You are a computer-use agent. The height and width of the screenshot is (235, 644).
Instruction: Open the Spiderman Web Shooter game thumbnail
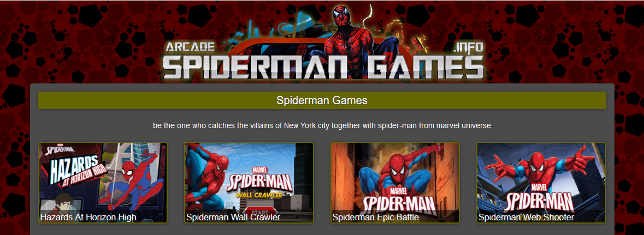541,183
